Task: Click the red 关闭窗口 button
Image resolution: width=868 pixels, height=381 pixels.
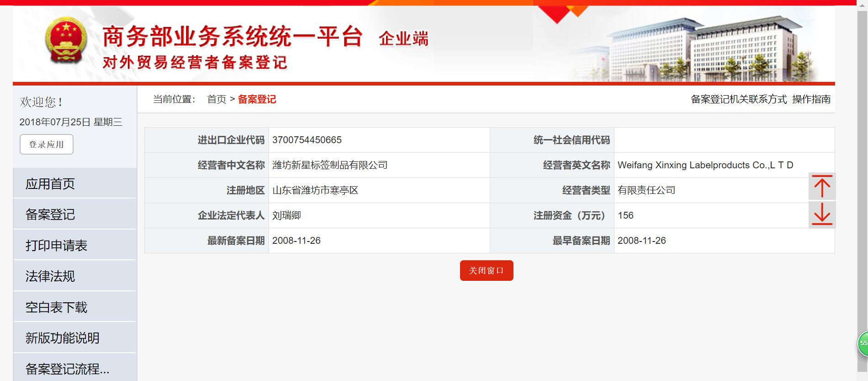Action: pos(487,270)
